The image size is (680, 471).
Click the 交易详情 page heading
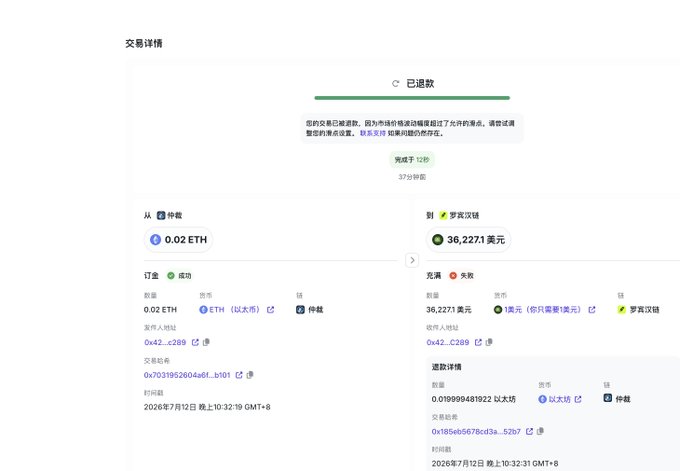click(144, 43)
